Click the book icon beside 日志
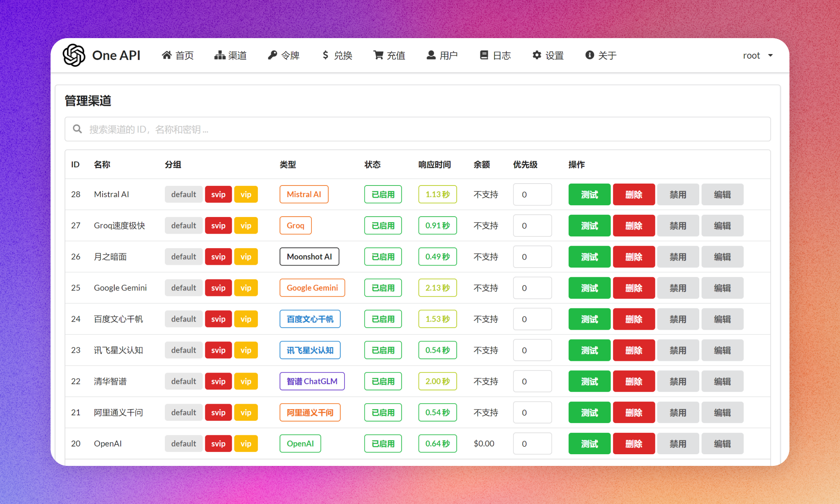Screen dimensions: 840x504 tap(484, 55)
